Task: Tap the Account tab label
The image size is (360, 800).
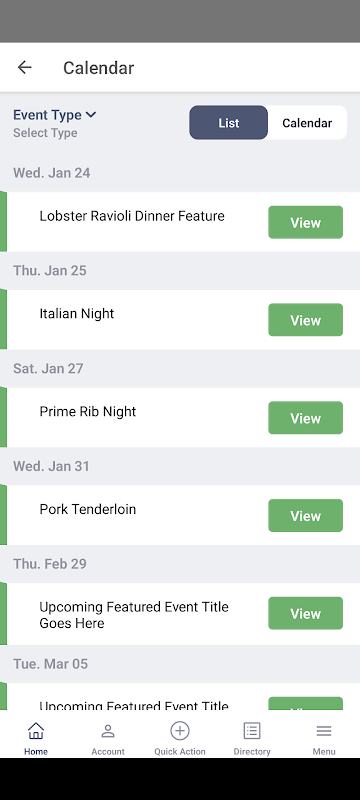Action: point(108,752)
